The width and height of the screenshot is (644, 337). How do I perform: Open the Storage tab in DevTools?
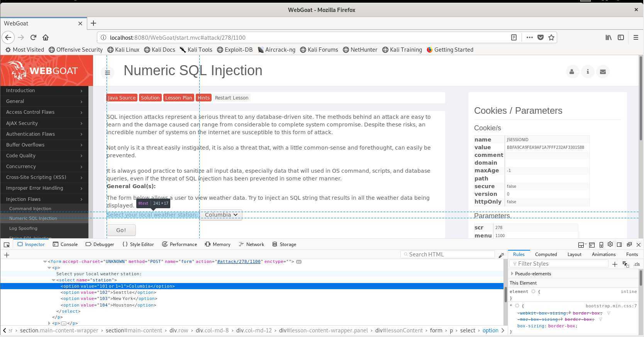coord(284,244)
